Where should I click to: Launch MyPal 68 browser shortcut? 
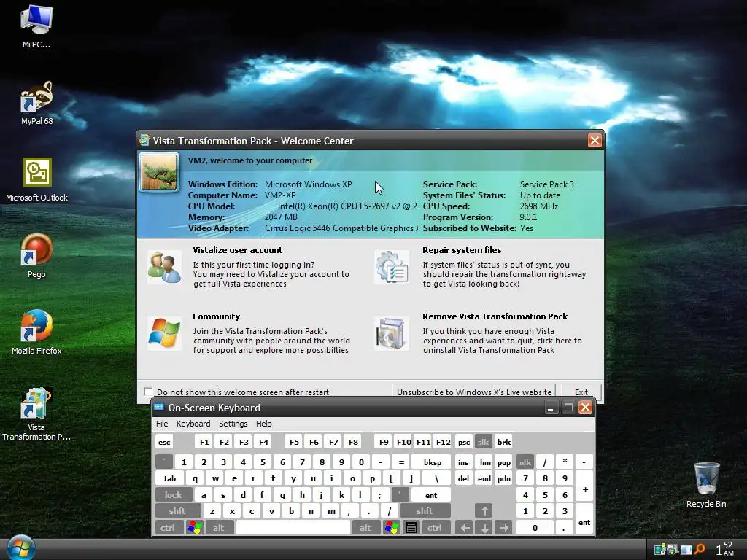(36, 103)
